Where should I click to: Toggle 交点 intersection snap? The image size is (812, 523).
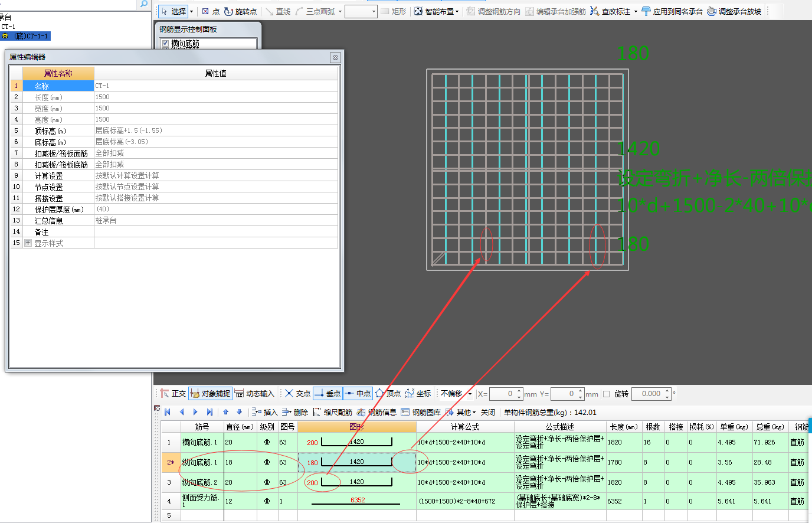pos(297,394)
